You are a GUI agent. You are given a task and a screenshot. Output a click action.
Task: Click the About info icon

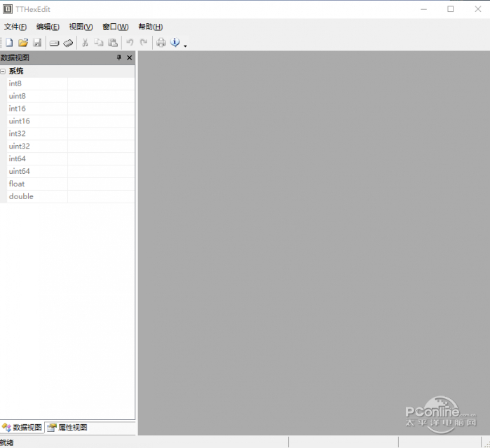[x=175, y=42]
